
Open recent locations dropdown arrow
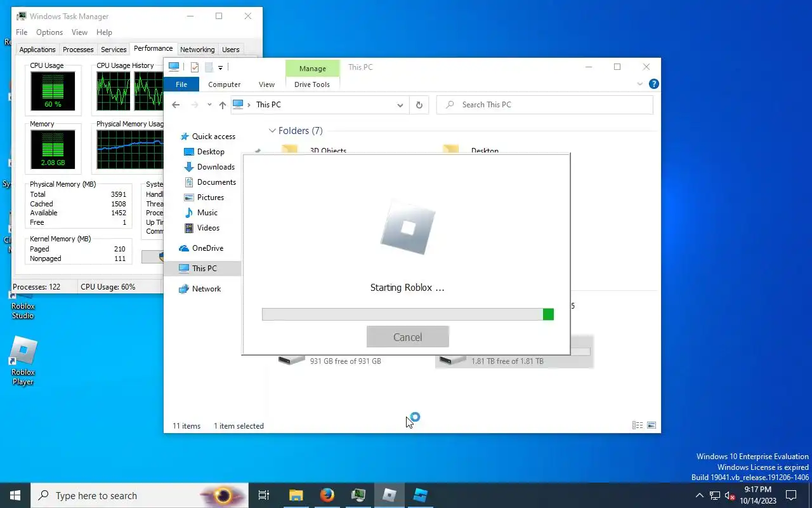tap(209, 105)
